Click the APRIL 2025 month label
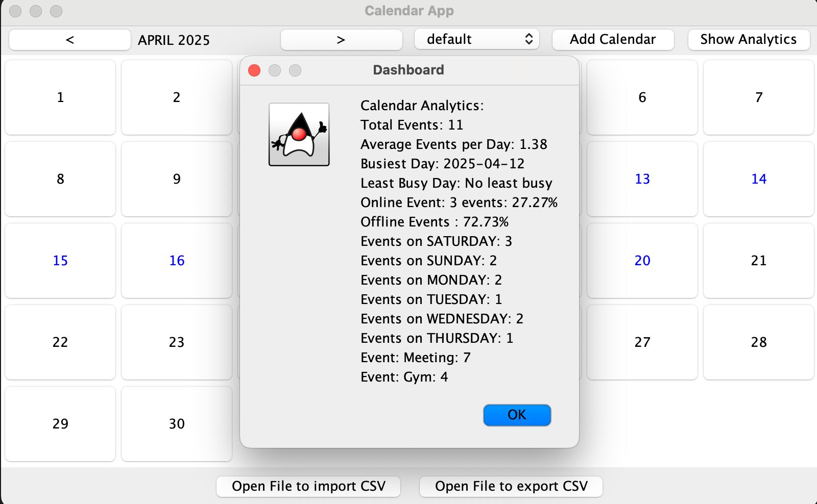The image size is (817, 504). point(174,40)
